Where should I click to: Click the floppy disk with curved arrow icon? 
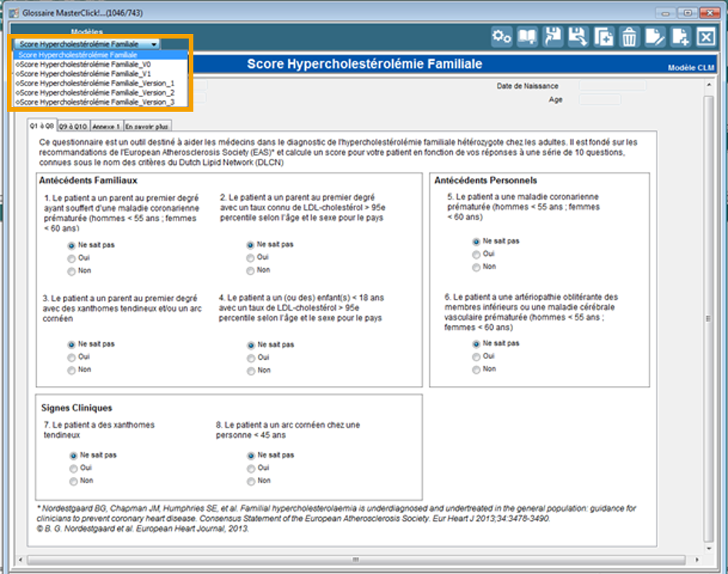553,37
